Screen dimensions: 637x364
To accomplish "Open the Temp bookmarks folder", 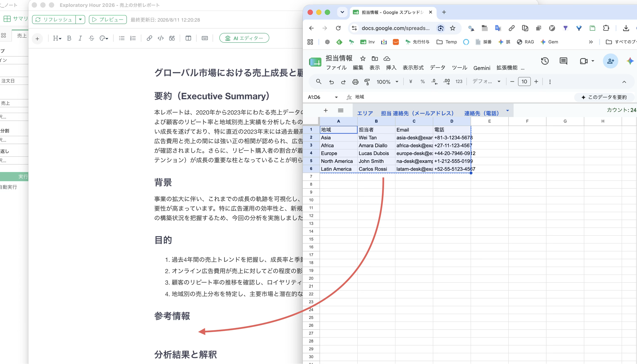I will (x=447, y=42).
